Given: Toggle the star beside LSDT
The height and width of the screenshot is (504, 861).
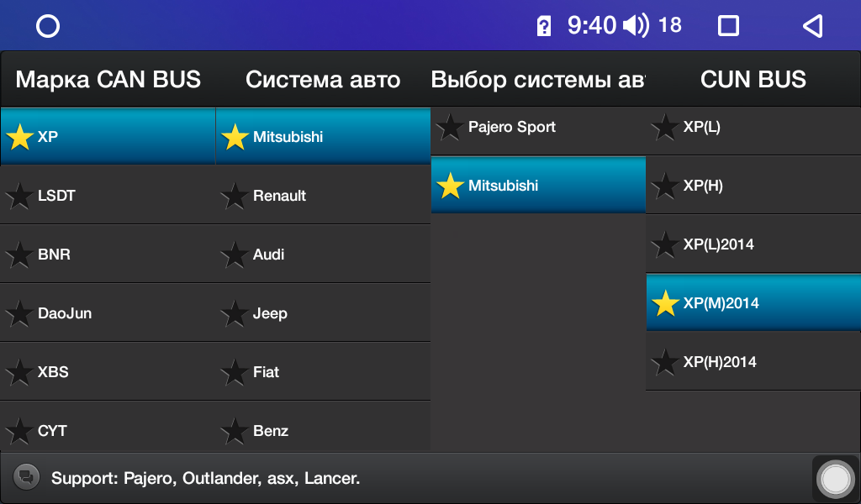Looking at the screenshot, I should coord(20,196).
